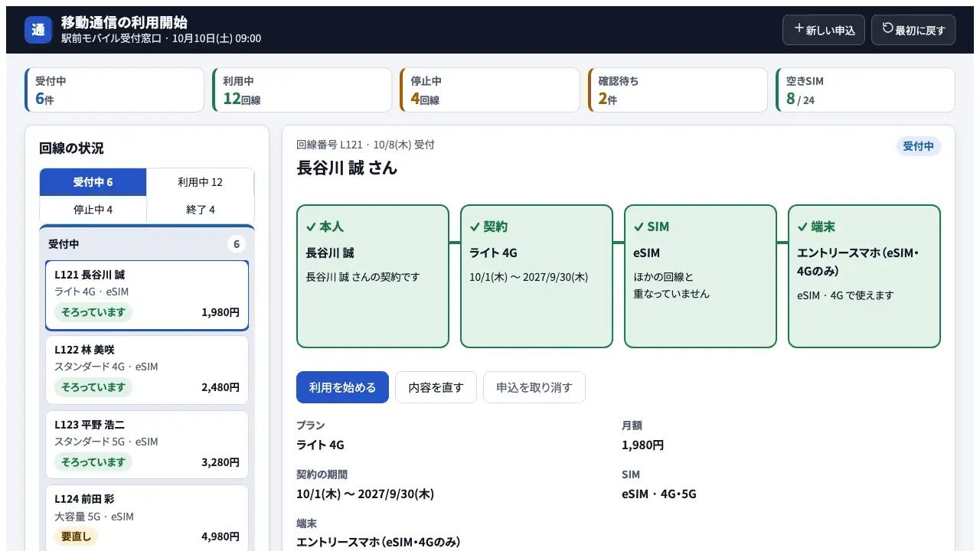Click the 受付中 6件 summary card
980x551 pixels.
tap(114, 90)
